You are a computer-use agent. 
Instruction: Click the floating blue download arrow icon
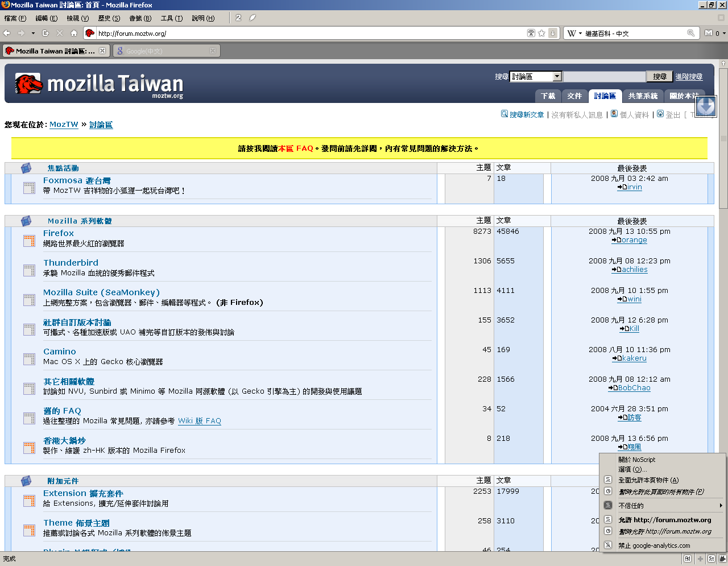coord(706,106)
